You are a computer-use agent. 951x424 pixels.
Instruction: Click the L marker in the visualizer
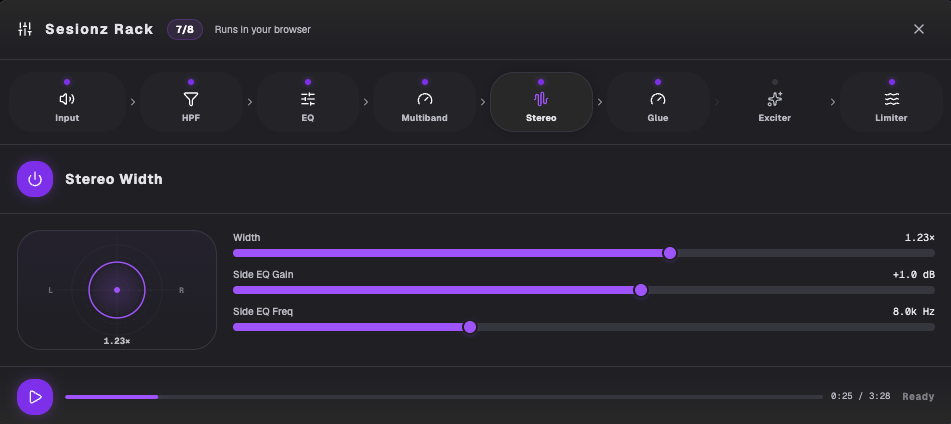pyautogui.click(x=50, y=291)
